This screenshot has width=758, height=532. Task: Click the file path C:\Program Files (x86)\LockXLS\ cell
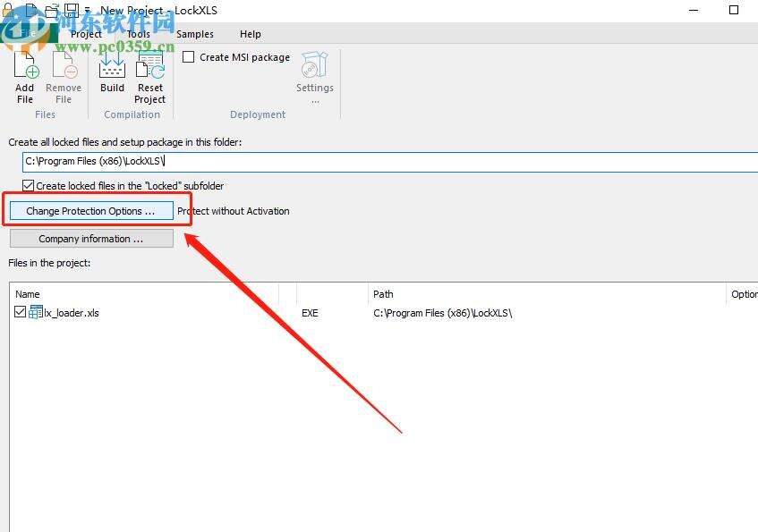pyautogui.click(x=442, y=313)
